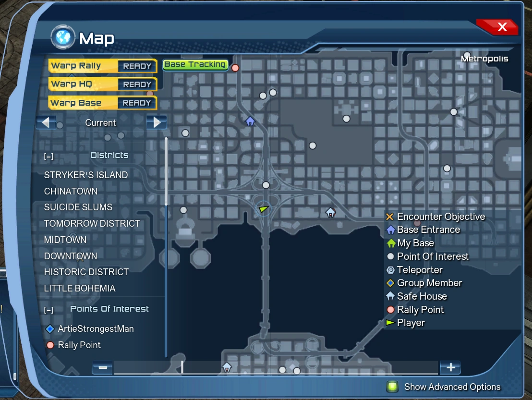Click the Map globe icon
Screen dimensions: 532x400
(x=63, y=37)
